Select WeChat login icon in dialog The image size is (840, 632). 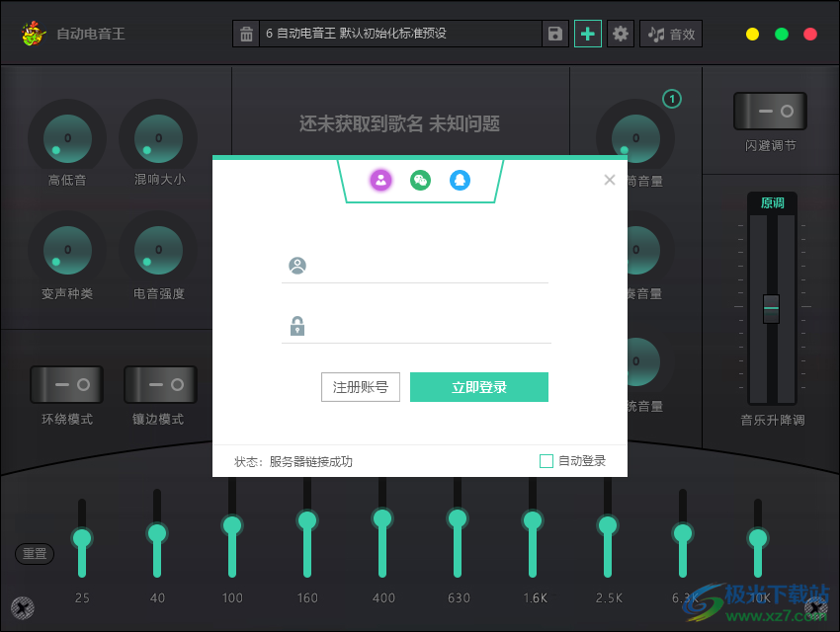(420, 181)
